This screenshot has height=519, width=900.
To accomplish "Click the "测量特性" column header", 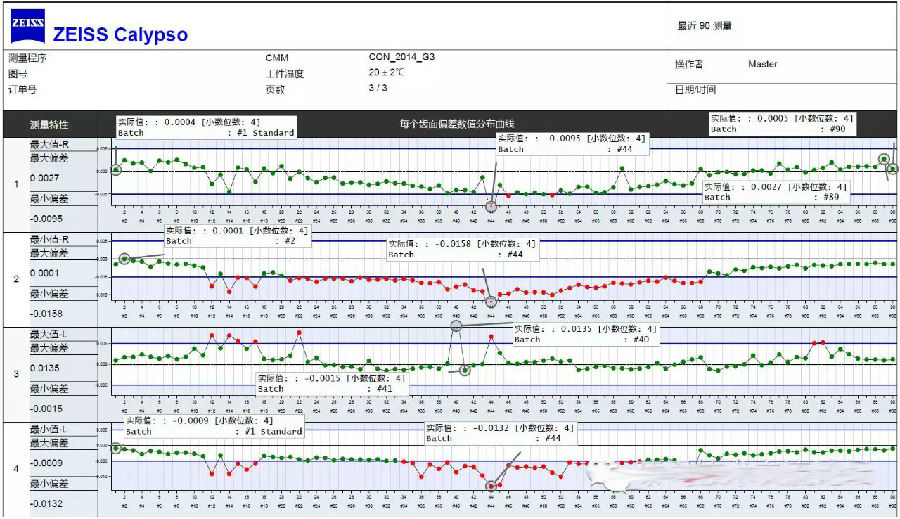I will tap(49, 125).
